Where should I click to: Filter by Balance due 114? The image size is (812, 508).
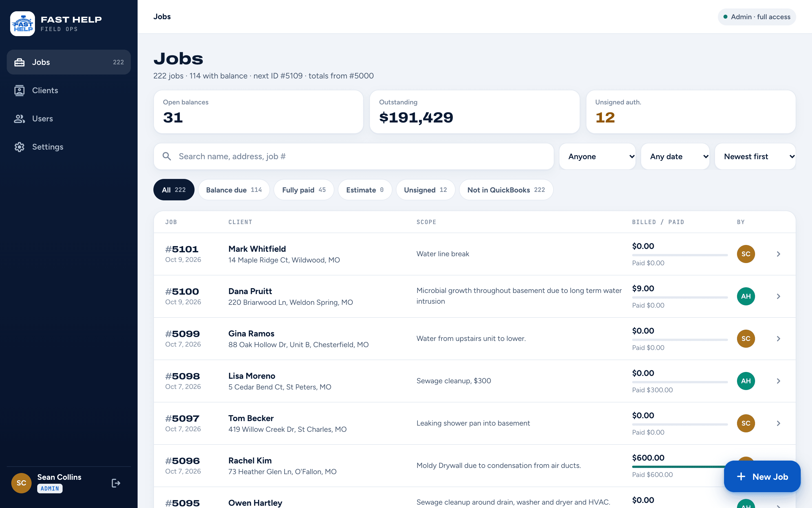[234, 190]
